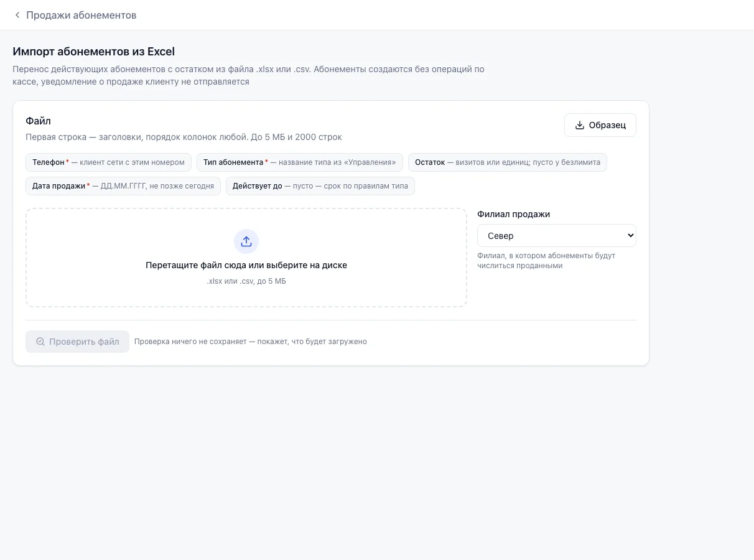754x560 pixels.
Task: Click the dashed file drop area
Action: point(246,258)
